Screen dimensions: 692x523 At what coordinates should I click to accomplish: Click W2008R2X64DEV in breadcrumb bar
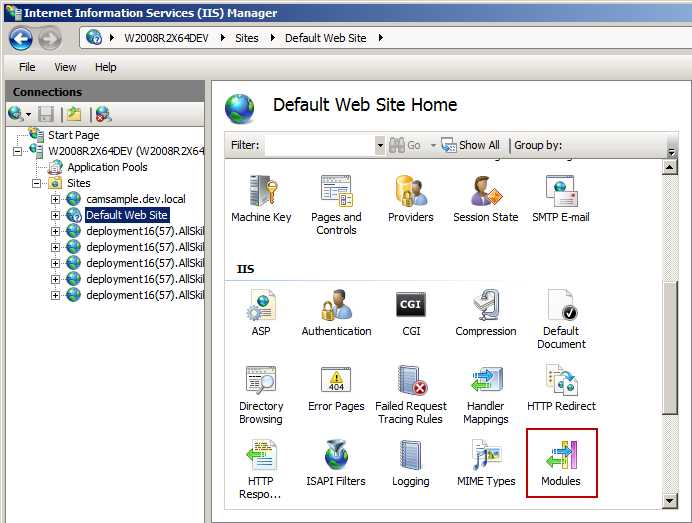pos(166,38)
